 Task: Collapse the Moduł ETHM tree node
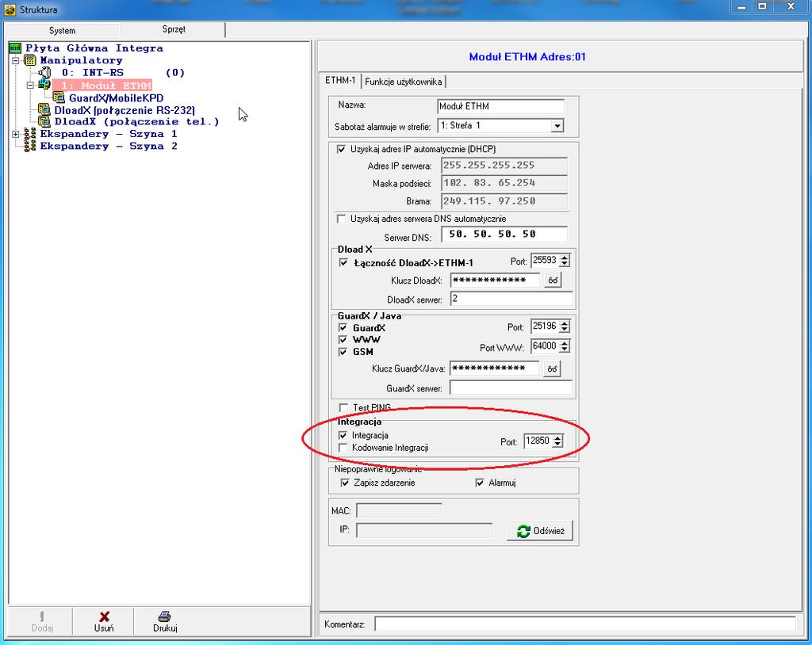pos(30,85)
